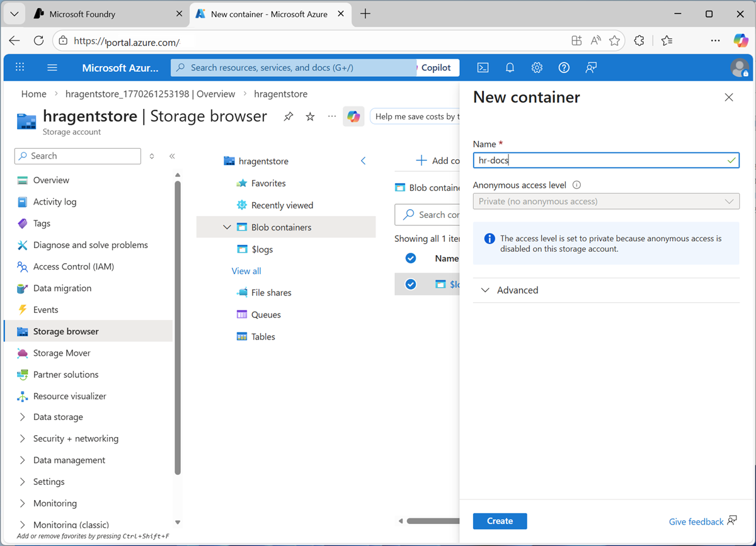Click the Copilot icon near the page title
Screen dimensions: 756x546
click(x=353, y=116)
